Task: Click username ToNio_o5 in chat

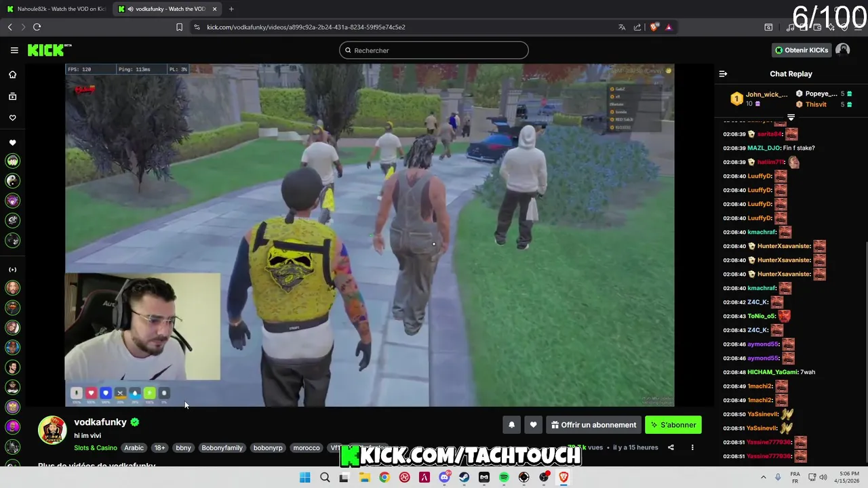Action: point(761,316)
